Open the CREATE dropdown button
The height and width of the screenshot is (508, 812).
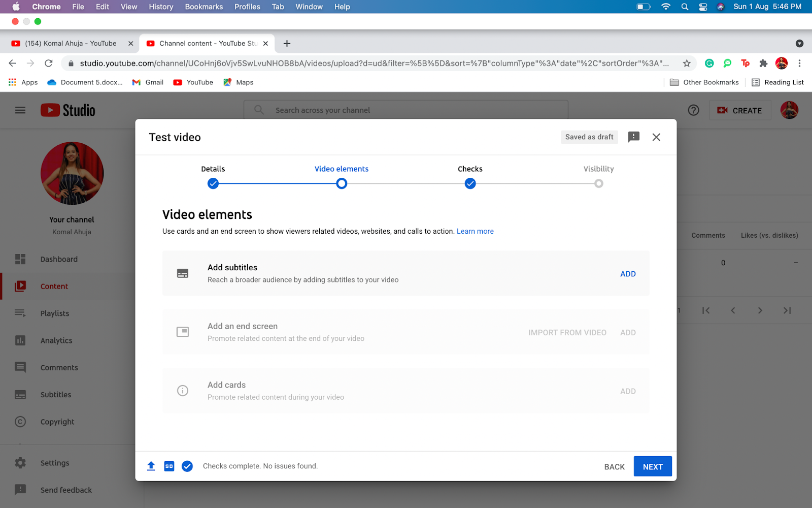tap(740, 110)
